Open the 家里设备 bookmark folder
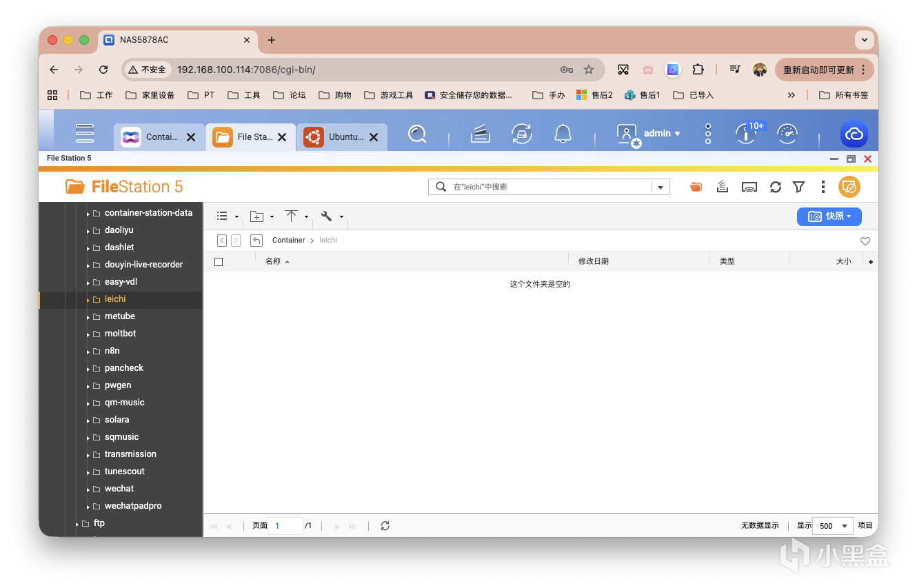Image resolution: width=917 pixels, height=588 pixels. pos(150,95)
